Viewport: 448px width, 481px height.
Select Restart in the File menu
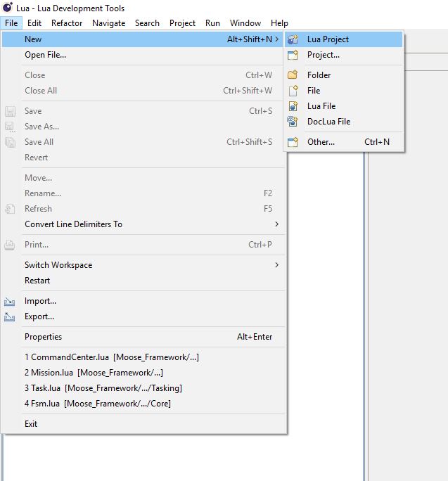coord(37,281)
